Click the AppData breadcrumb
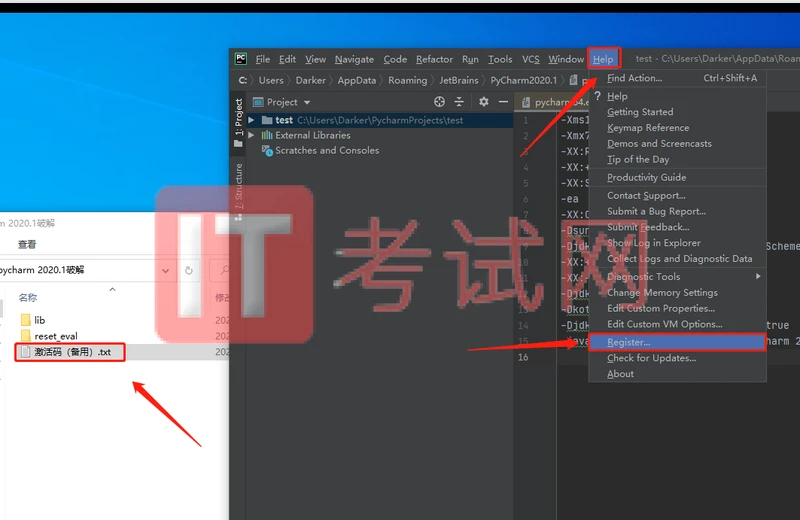 coord(357,80)
